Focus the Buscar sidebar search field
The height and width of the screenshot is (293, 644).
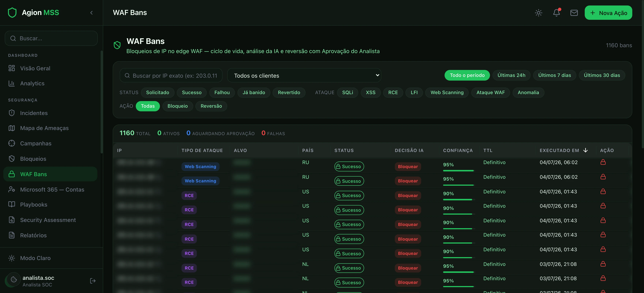pos(51,38)
